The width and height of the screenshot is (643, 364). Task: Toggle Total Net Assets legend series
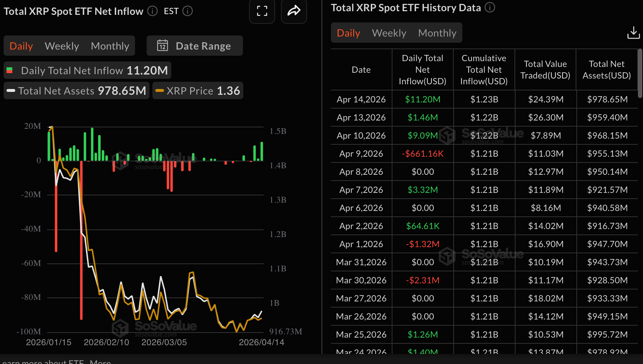coord(76,91)
